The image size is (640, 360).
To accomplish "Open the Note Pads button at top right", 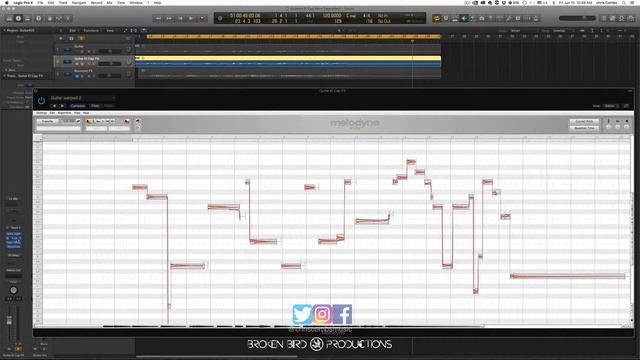I will click(613, 18).
